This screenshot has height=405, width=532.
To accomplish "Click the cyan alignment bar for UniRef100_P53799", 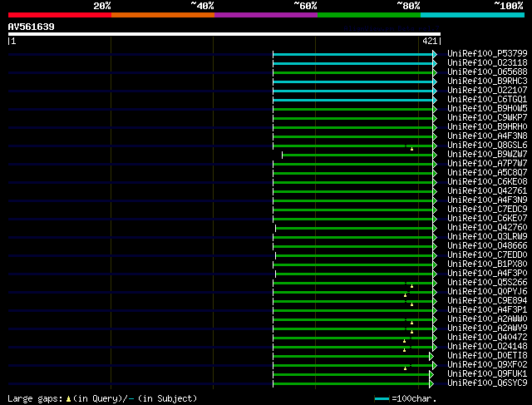I will click(x=352, y=54).
